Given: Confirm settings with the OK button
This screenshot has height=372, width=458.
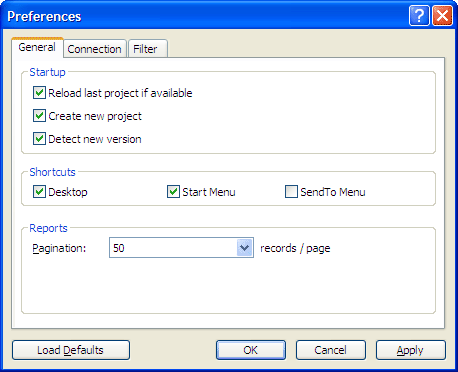Looking at the screenshot, I should pos(251,350).
